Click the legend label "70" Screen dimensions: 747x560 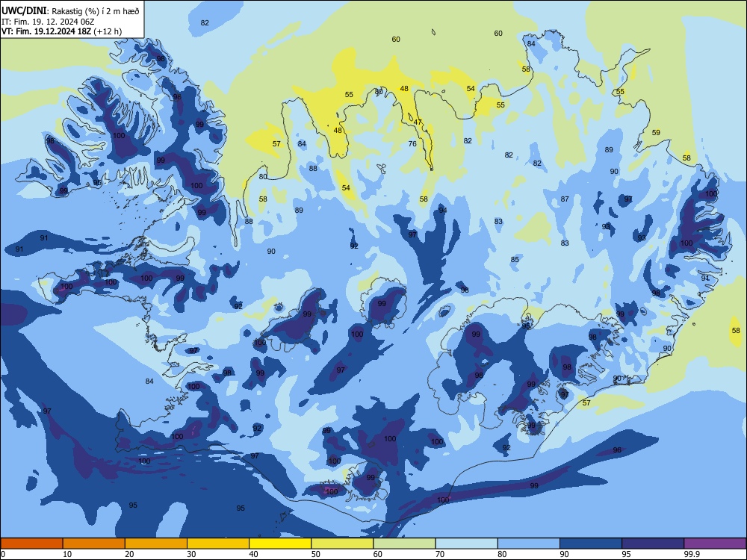pyautogui.click(x=440, y=554)
